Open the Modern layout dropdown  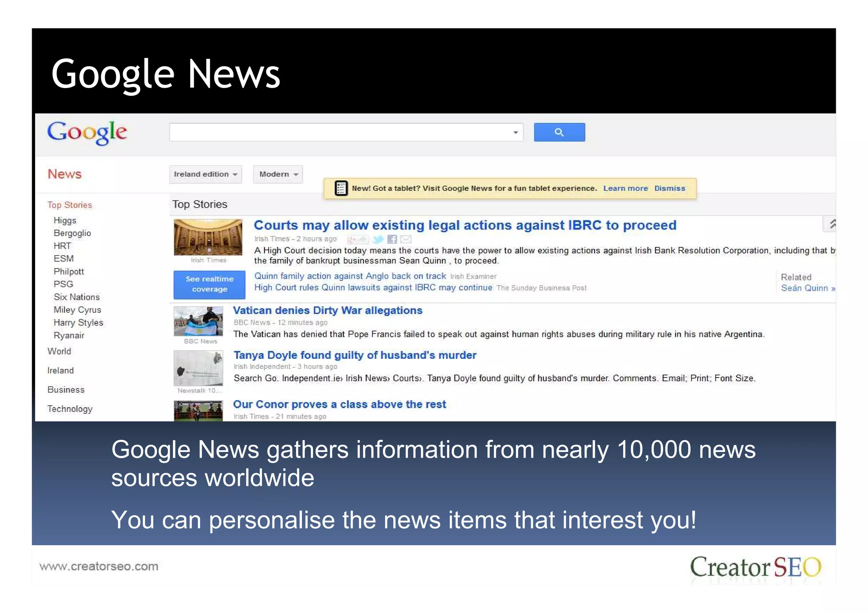(278, 174)
